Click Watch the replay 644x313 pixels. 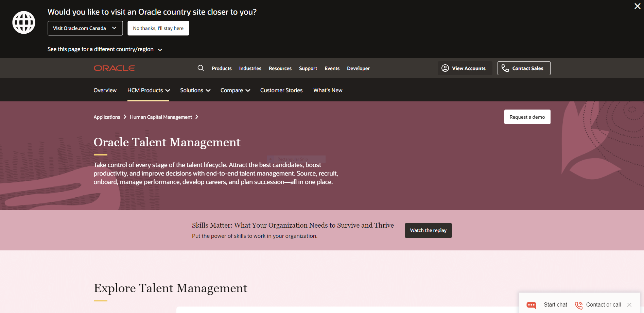[x=428, y=230]
